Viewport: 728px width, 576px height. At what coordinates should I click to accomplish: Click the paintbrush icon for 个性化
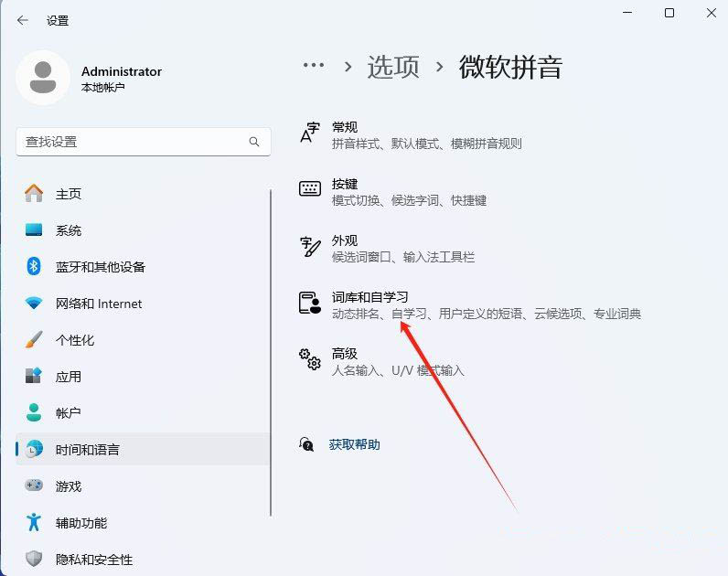pyautogui.click(x=34, y=340)
